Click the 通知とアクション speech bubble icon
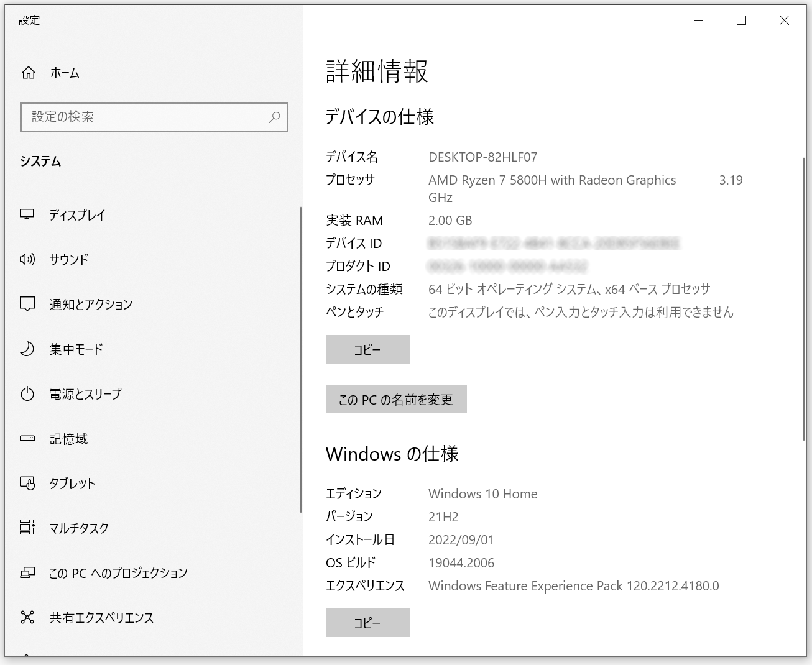The width and height of the screenshot is (812, 665). tap(27, 304)
